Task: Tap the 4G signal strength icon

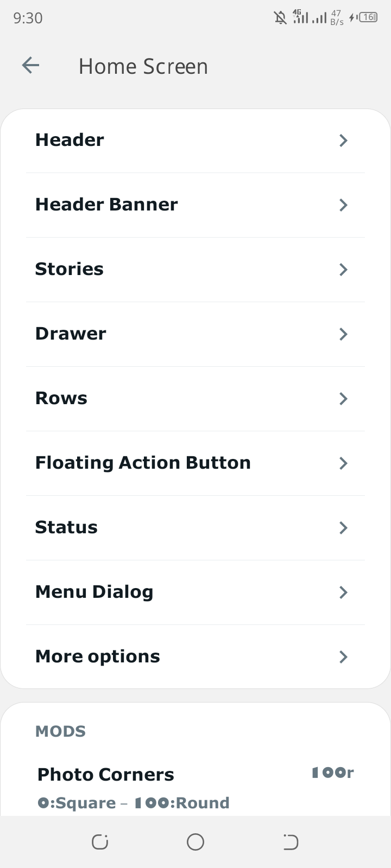Action: click(300, 17)
